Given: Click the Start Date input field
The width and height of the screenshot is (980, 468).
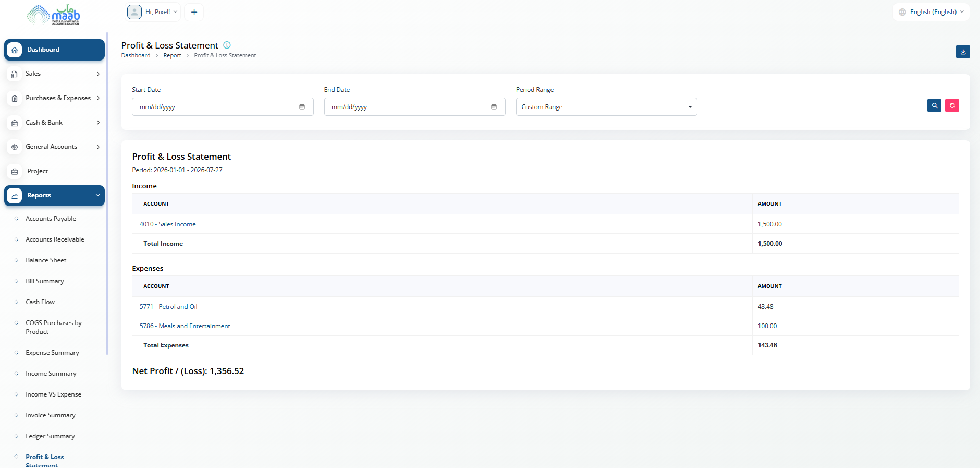Looking at the screenshot, I should (223, 107).
